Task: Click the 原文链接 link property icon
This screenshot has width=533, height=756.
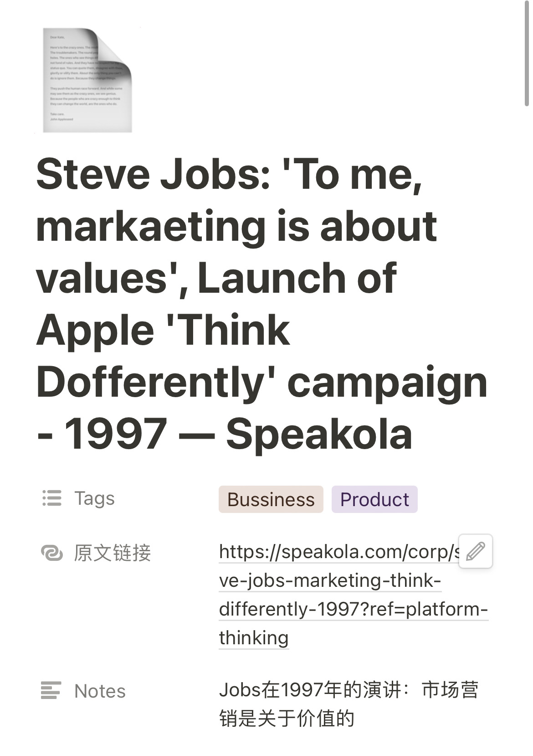Action: click(51, 553)
